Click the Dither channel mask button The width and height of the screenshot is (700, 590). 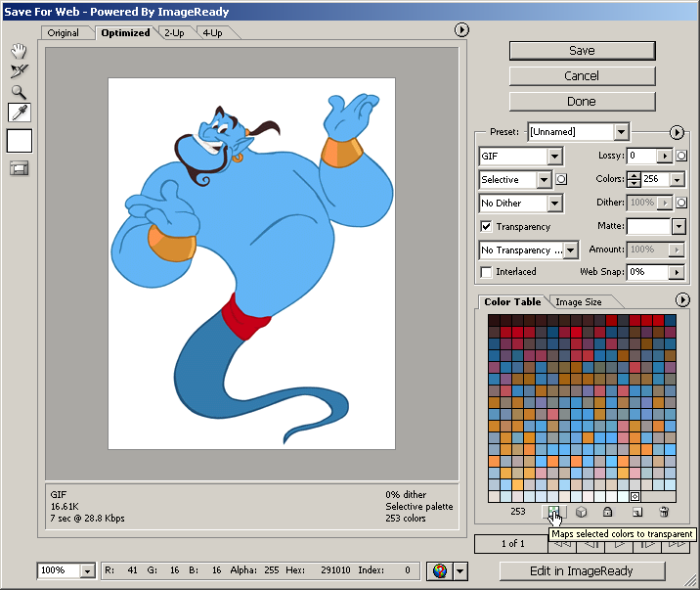681,203
